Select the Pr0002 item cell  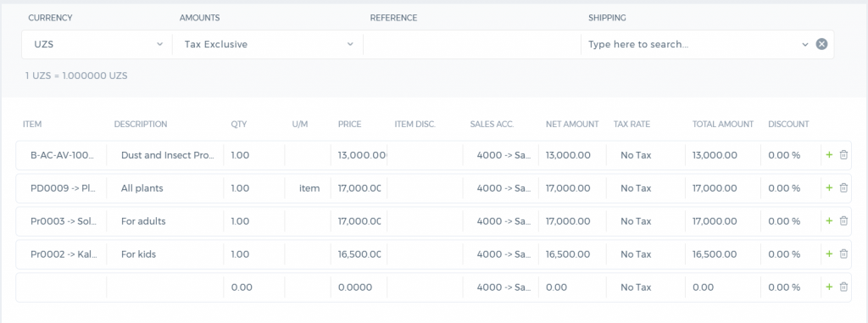(x=61, y=254)
